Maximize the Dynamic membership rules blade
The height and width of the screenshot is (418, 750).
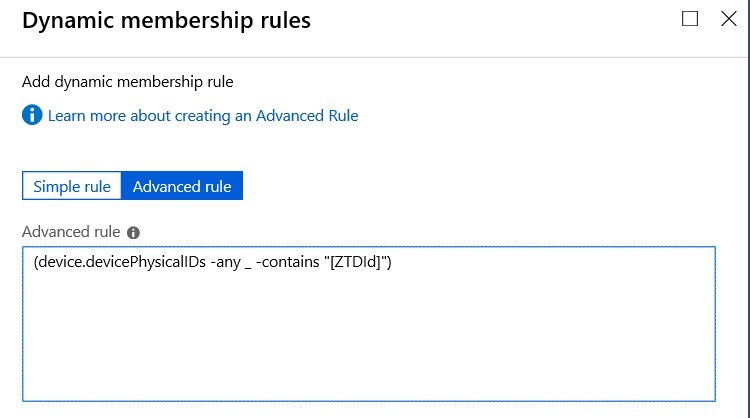(690, 19)
